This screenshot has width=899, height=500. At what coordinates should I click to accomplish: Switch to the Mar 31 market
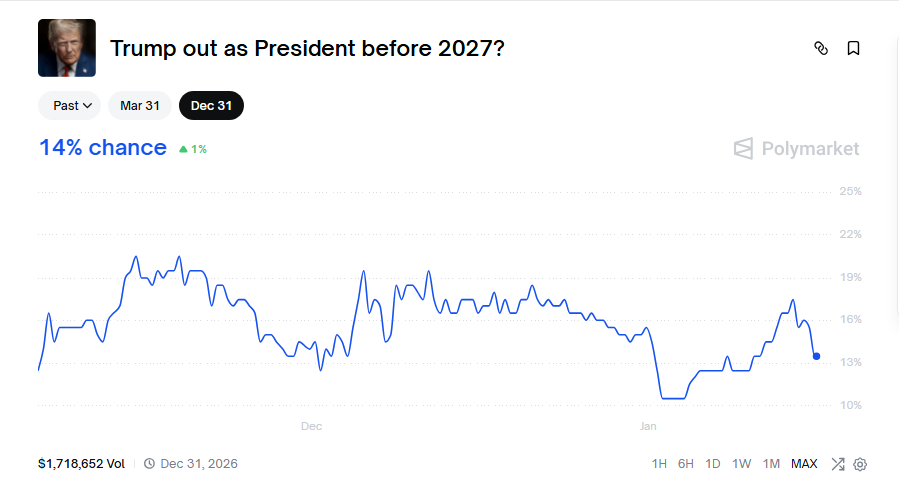[140, 105]
